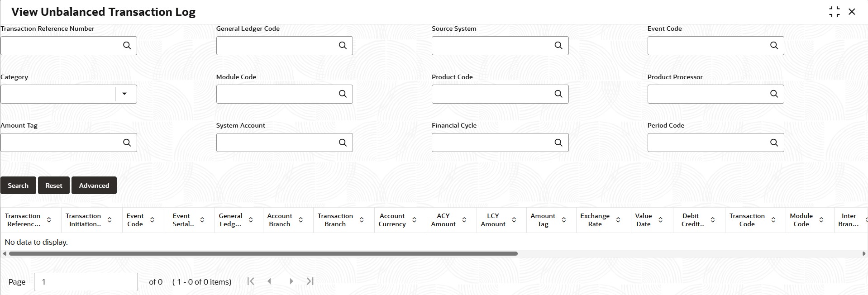Open the Category dropdown list
This screenshot has width=868, height=295.
coord(125,94)
